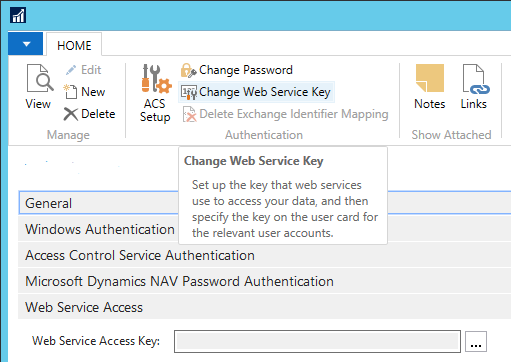Click the Web Service Access Key field

click(x=317, y=341)
